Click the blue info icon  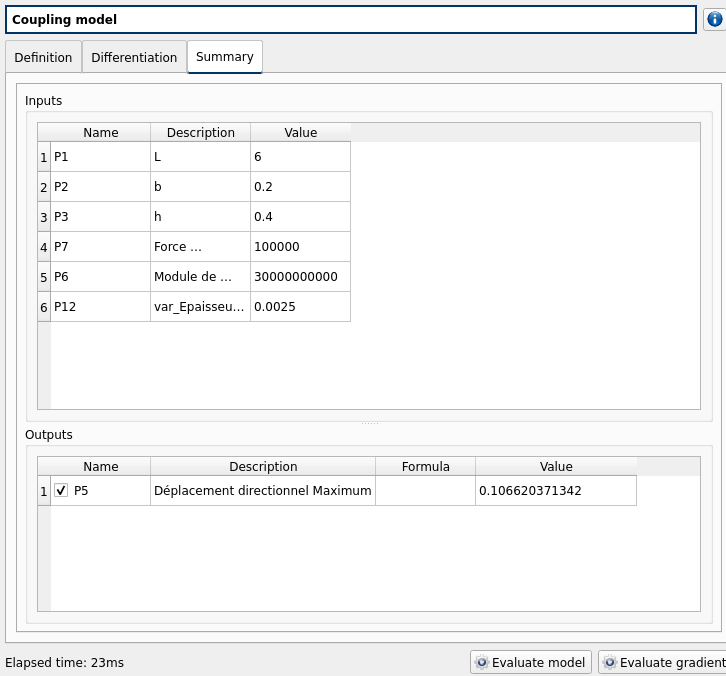[x=714, y=20]
